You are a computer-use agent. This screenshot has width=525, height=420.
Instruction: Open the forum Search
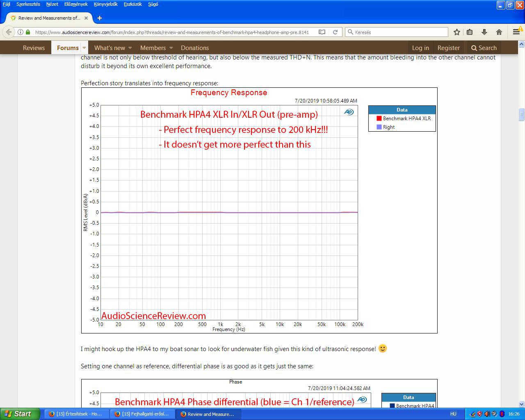click(x=484, y=48)
